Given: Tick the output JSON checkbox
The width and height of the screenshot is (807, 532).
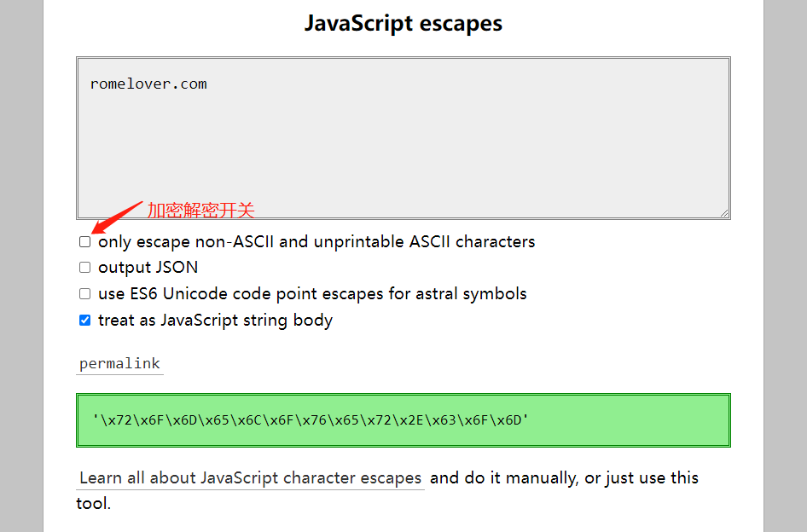Looking at the screenshot, I should 84,268.
